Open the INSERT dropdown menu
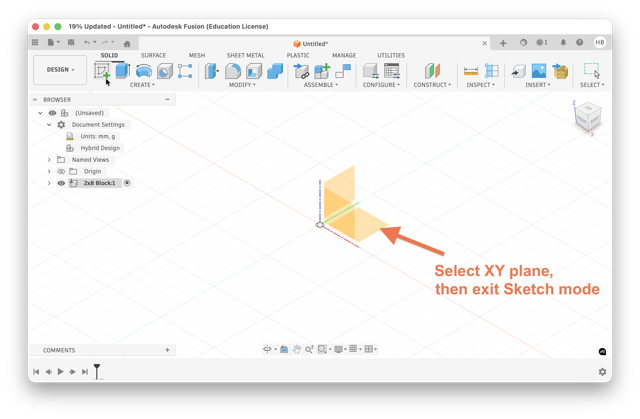Image resolution: width=640 pixels, height=419 pixels. coord(538,85)
